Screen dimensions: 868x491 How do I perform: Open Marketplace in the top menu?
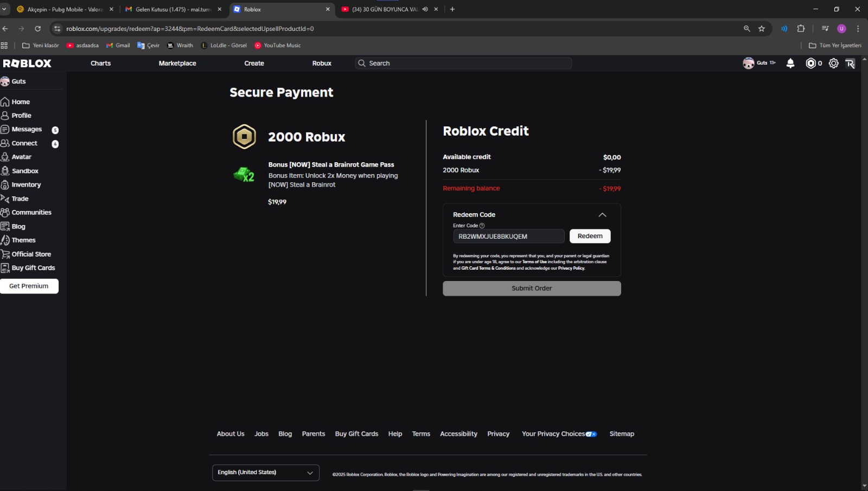coord(177,63)
